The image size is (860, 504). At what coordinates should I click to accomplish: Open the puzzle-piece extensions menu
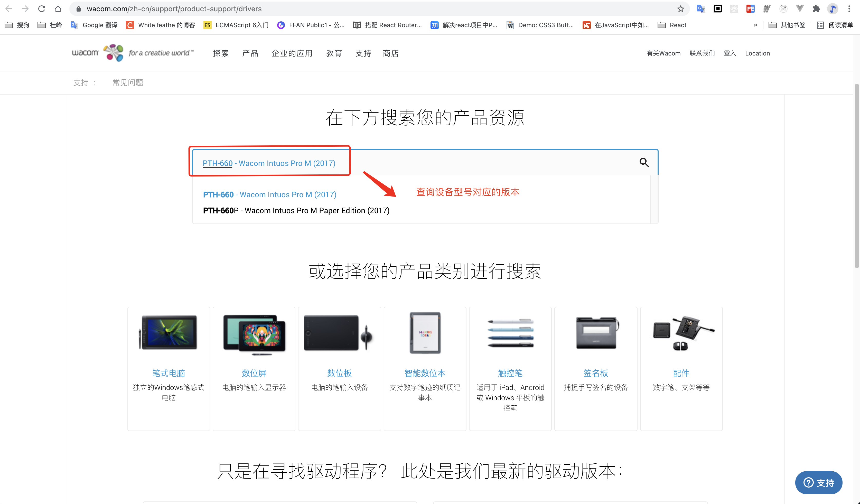tap(816, 9)
